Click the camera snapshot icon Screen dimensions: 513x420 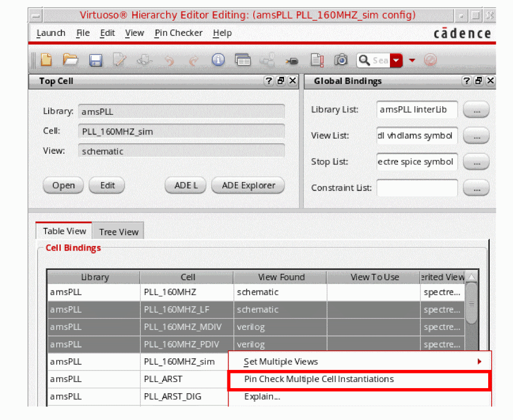pyautogui.click(x=341, y=60)
